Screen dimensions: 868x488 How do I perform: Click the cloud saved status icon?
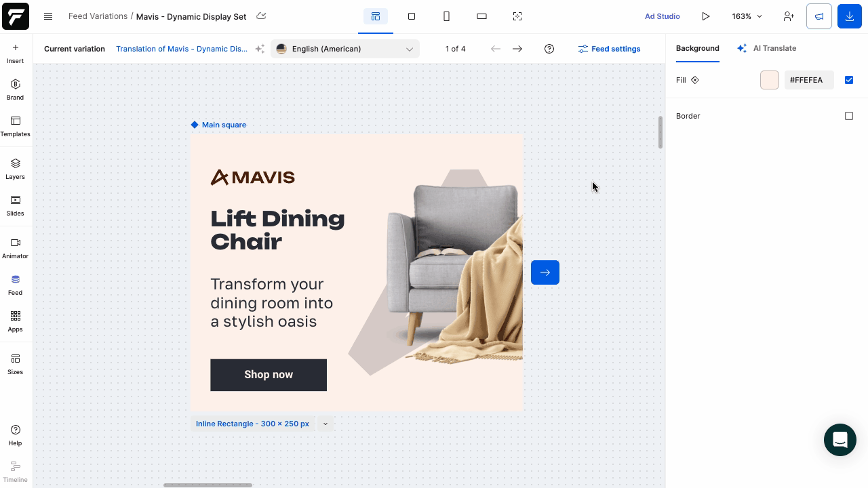coord(261,16)
